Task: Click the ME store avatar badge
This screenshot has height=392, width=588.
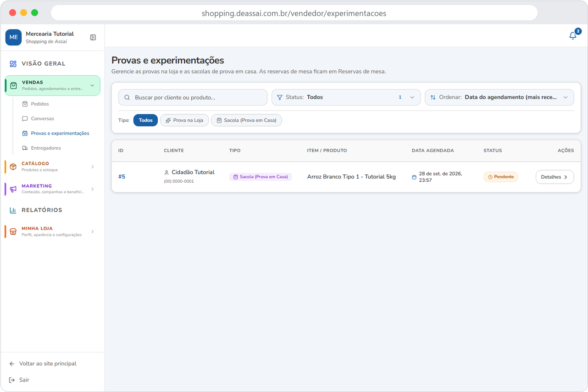Action: click(13, 37)
